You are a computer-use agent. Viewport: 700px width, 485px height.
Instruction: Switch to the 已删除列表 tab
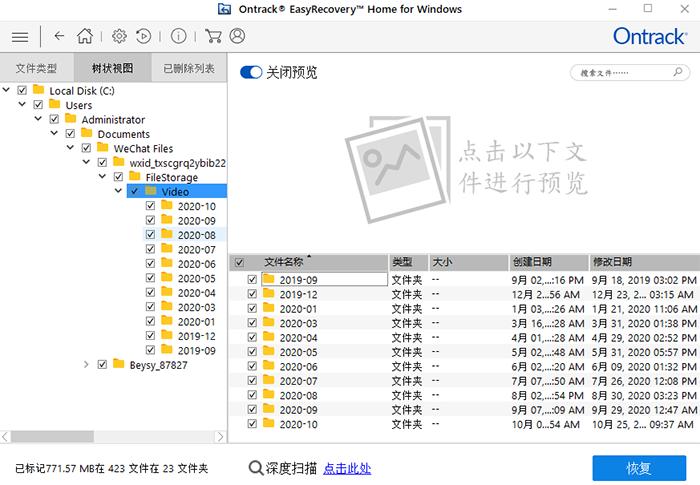point(189,69)
